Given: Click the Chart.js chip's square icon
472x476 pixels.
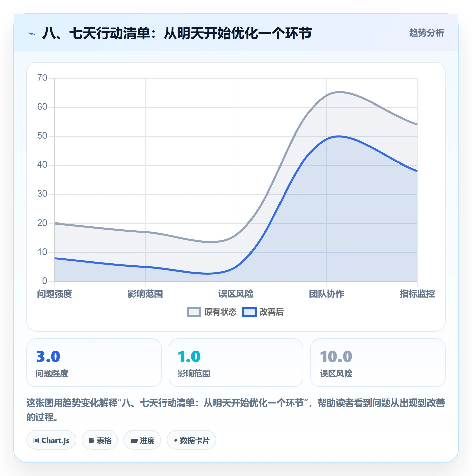Looking at the screenshot, I should click(x=36, y=441).
